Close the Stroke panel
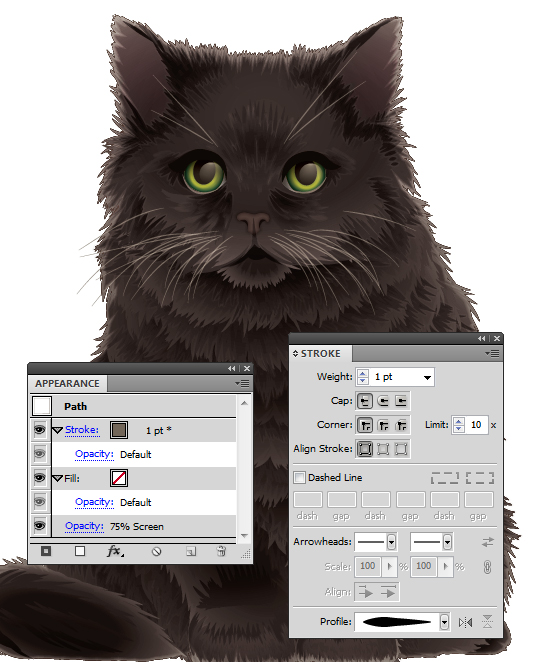 [x=497, y=339]
